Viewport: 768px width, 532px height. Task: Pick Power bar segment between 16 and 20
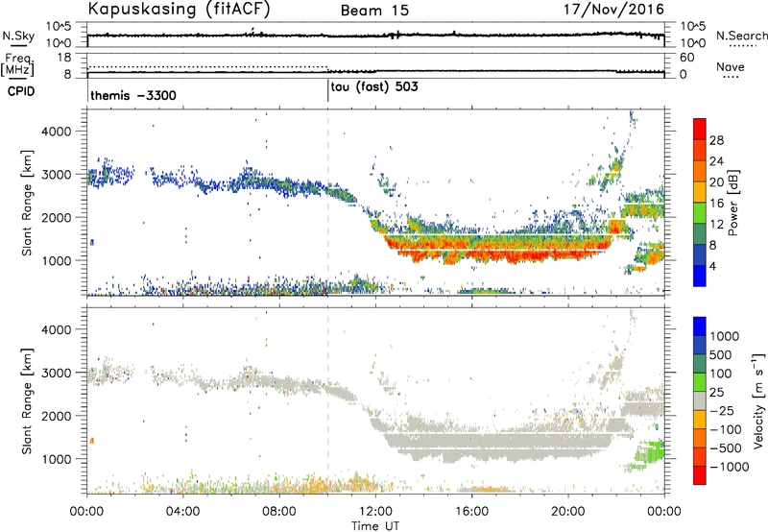700,192
